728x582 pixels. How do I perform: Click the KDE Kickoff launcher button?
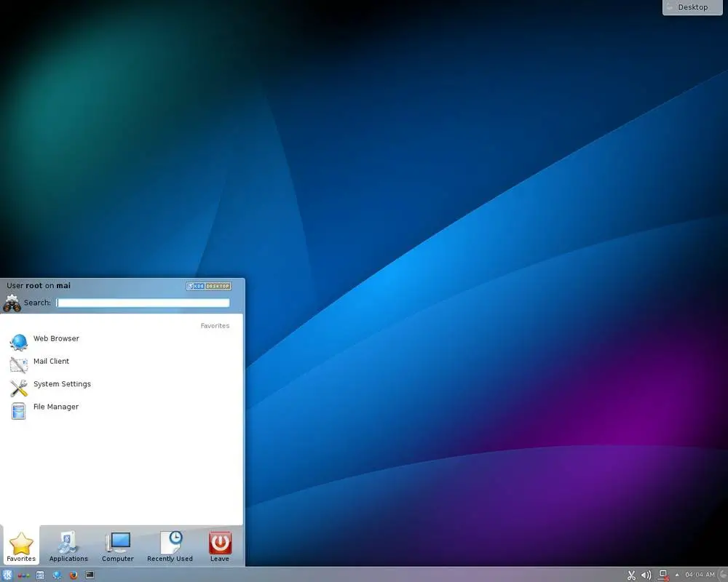coord(7,575)
